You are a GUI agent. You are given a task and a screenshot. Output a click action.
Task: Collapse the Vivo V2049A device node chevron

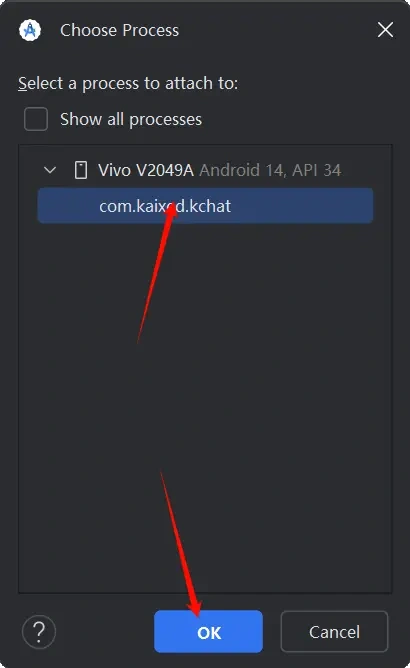click(x=50, y=170)
